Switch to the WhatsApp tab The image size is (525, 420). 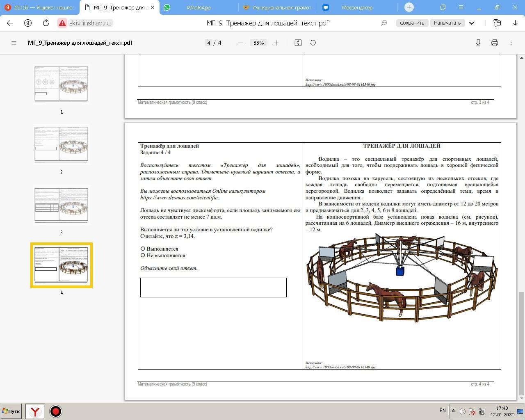[199, 7]
